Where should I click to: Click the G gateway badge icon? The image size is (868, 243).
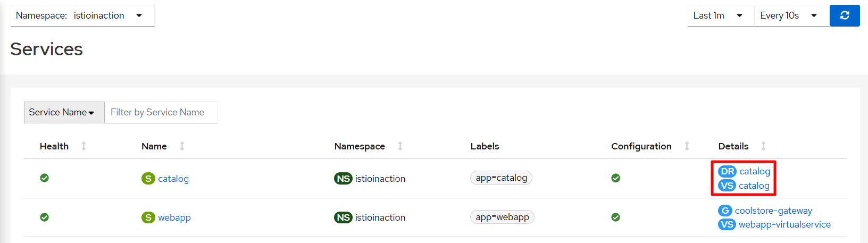(725, 211)
